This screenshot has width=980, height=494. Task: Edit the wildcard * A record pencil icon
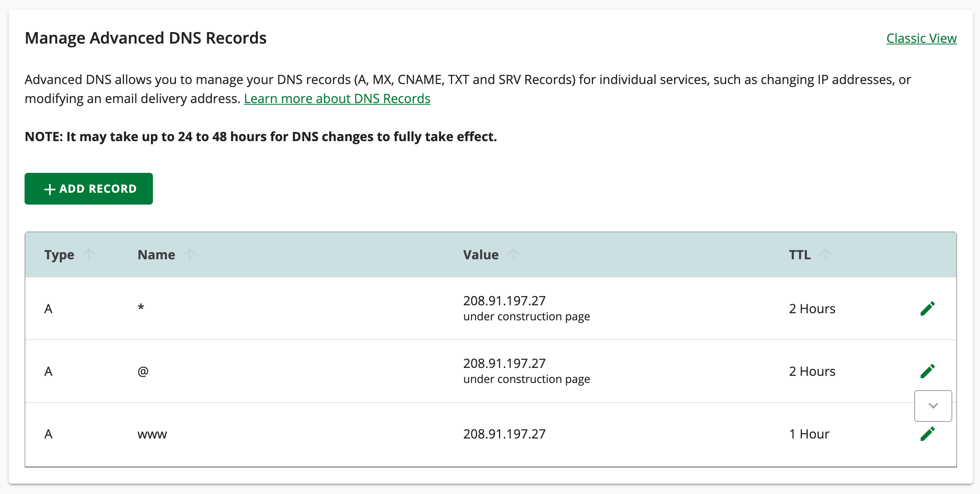click(x=927, y=308)
